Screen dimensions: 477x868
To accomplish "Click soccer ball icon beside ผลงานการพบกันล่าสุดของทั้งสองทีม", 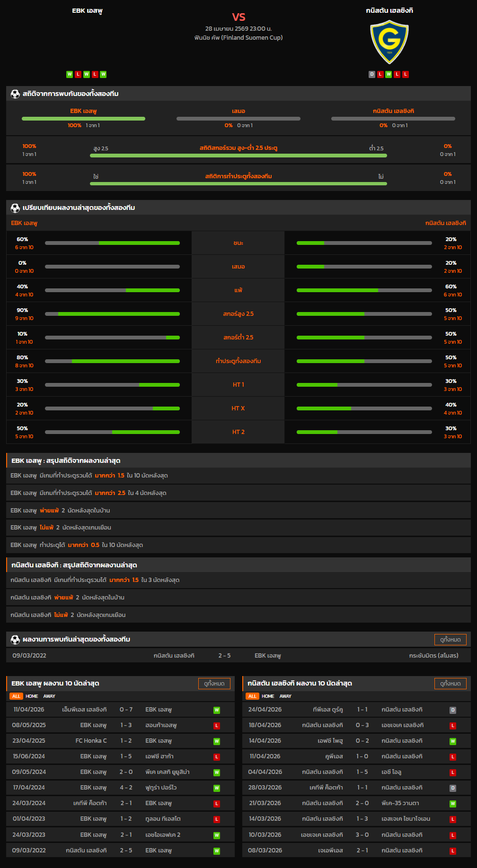I will [x=15, y=640].
